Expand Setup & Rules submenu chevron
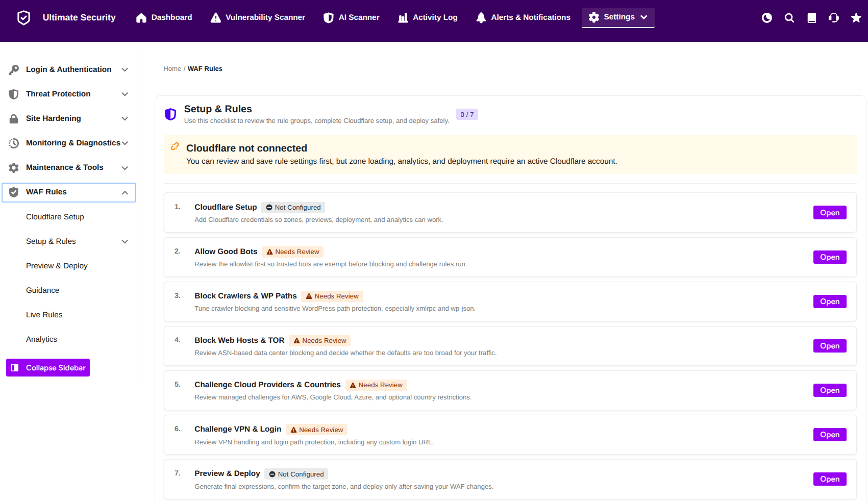 pos(125,242)
